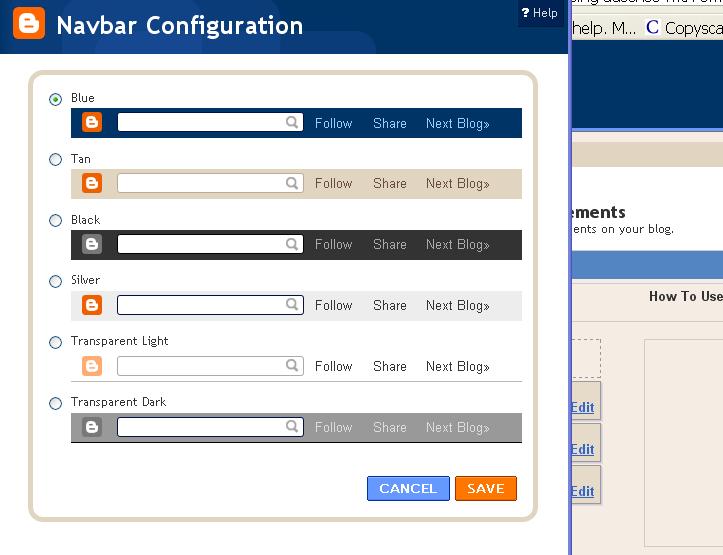Click search magnifier in Transparent Dark preview

click(292, 426)
